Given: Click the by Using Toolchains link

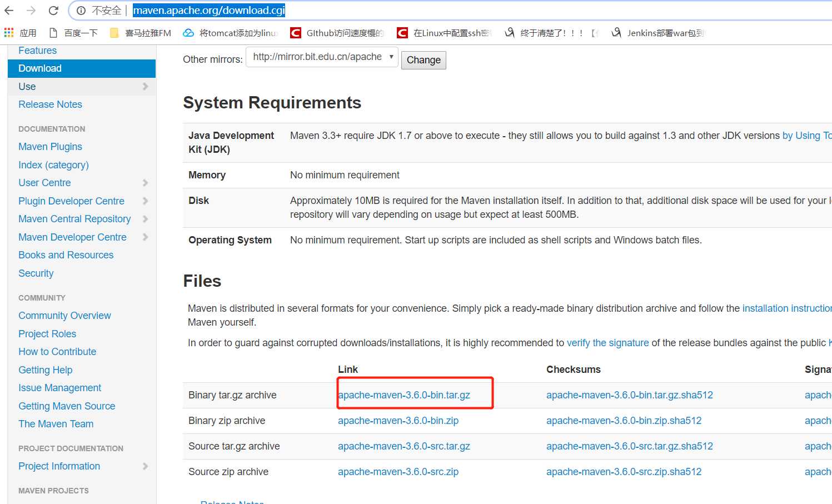Looking at the screenshot, I should pyautogui.click(x=807, y=136).
